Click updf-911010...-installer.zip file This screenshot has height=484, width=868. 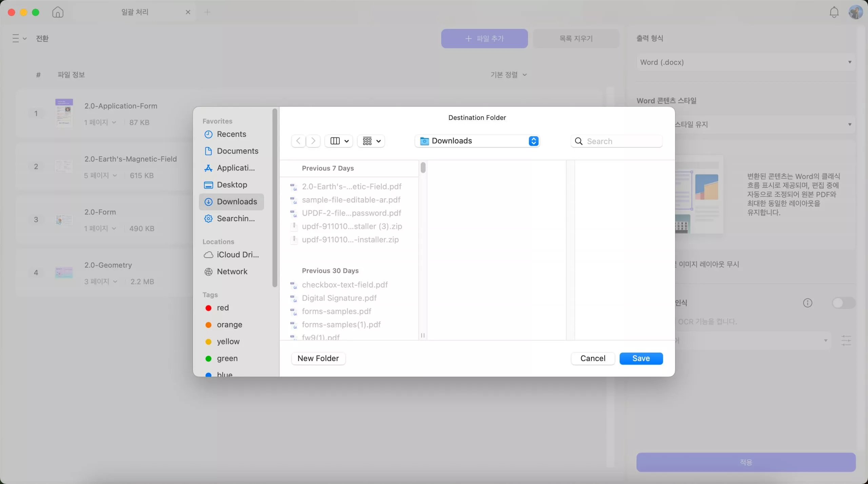coord(349,240)
